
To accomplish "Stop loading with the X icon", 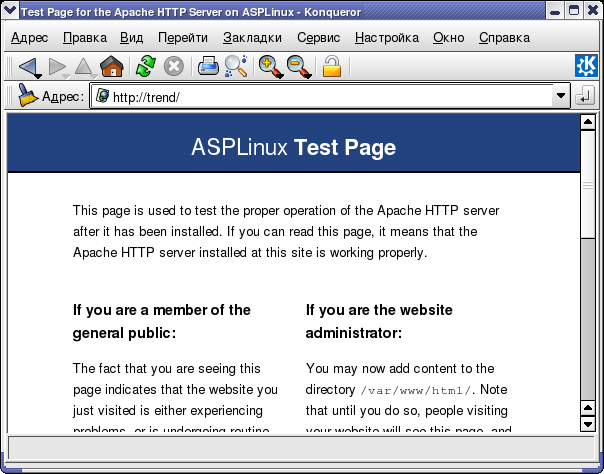I will pos(174,66).
